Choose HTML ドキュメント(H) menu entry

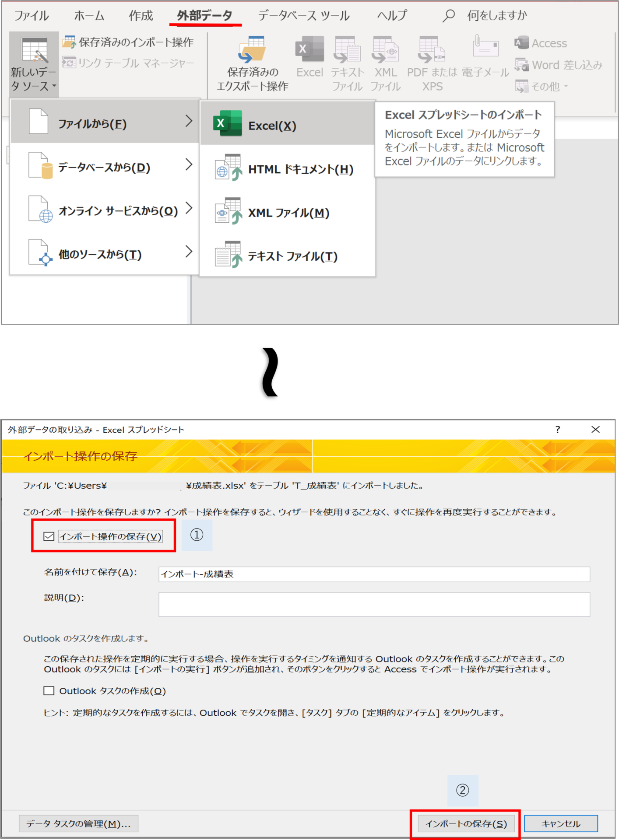[x=288, y=169]
